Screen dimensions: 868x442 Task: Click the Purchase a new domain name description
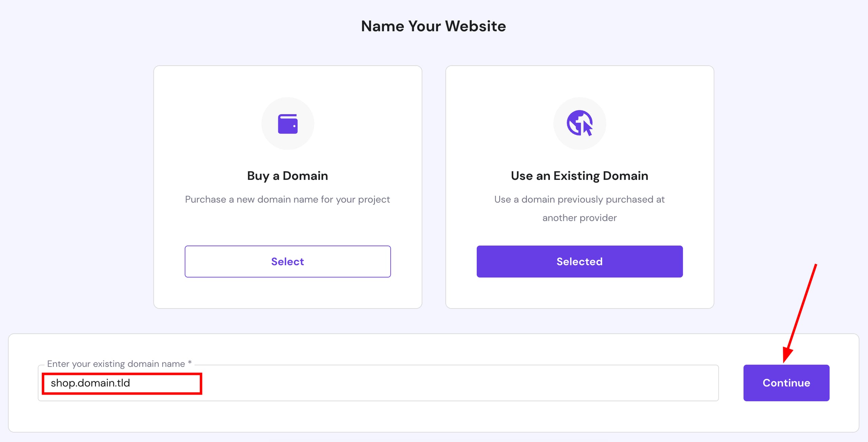pos(288,199)
